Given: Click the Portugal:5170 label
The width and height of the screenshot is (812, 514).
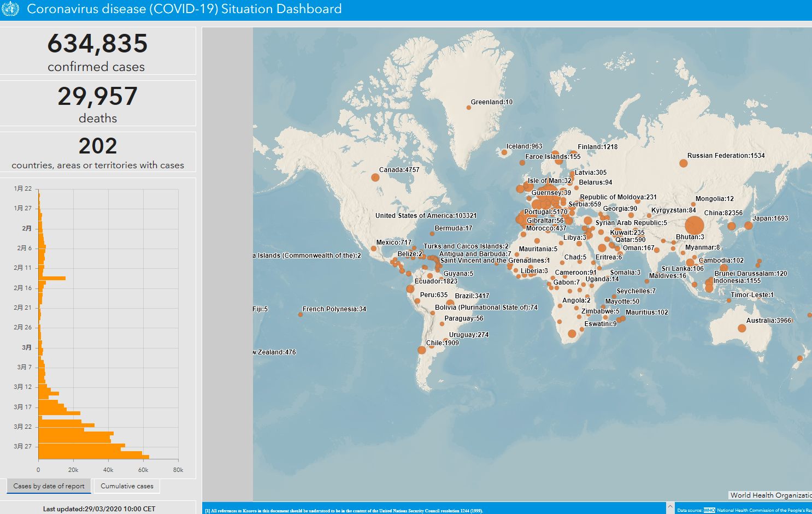Looking at the screenshot, I should pos(545,212).
